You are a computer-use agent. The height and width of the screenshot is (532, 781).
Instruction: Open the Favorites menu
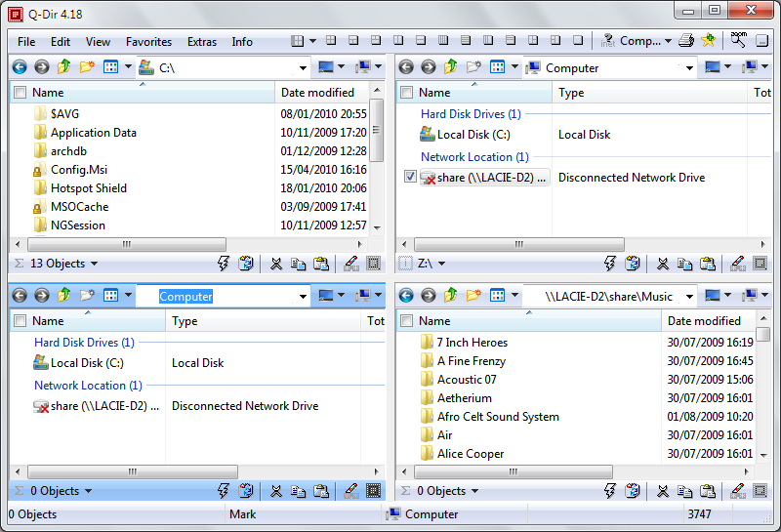[x=148, y=42]
